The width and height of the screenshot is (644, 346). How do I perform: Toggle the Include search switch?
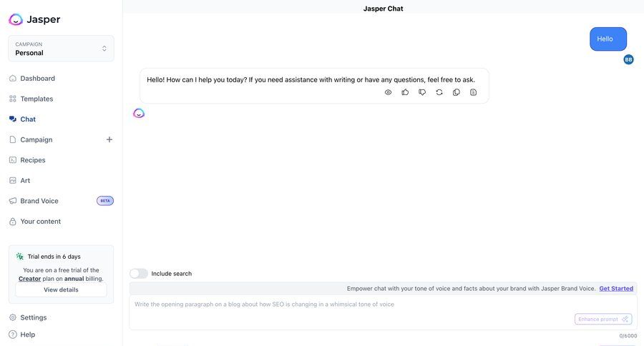pos(139,274)
